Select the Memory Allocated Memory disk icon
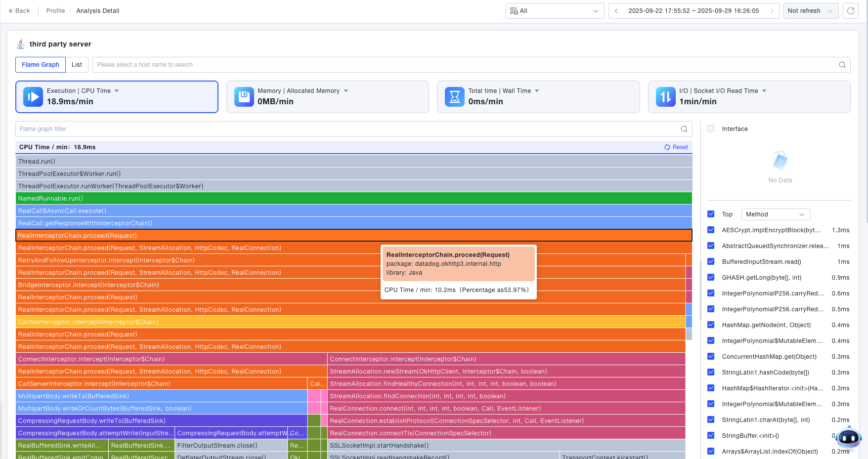 [x=244, y=97]
